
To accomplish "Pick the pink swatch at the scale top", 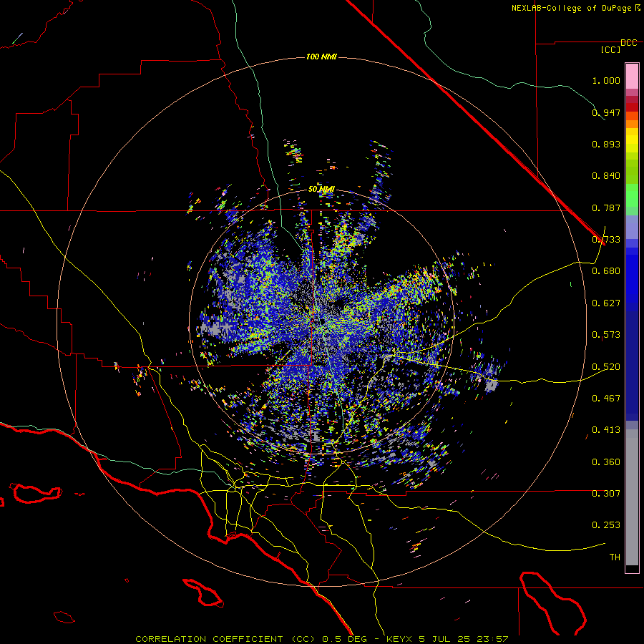I will tap(632, 76).
